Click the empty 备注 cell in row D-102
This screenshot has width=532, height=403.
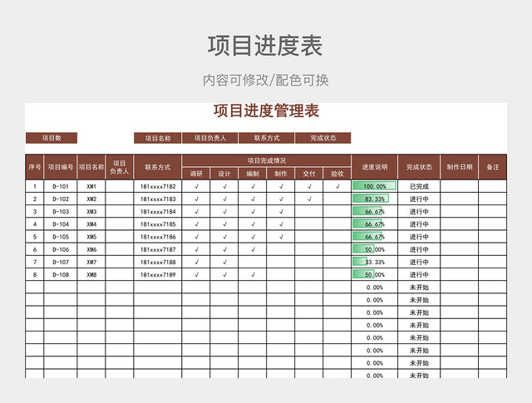[493, 199]
